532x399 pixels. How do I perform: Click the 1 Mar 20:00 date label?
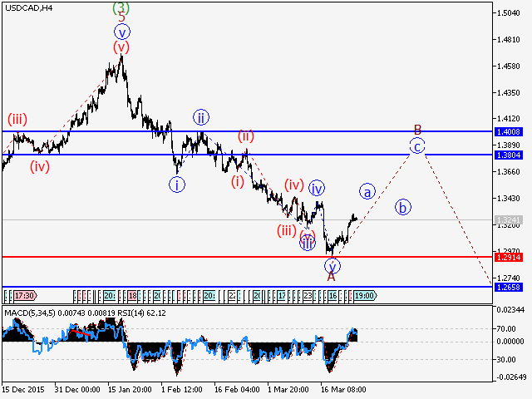(x=288, y=390)
